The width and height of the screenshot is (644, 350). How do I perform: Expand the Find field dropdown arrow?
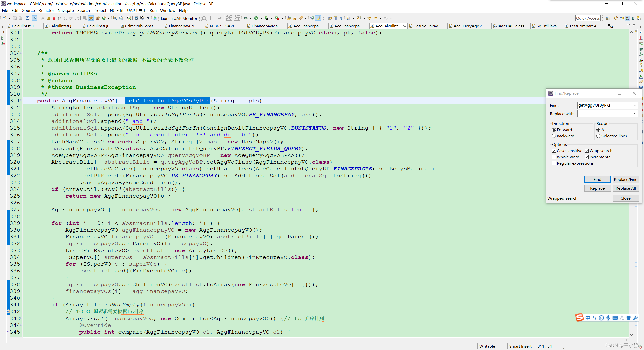[x=635, y=105]
